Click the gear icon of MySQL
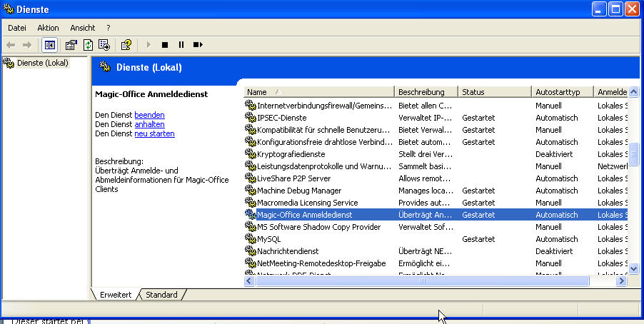This screenshot has height=324, width=644. tap(251, 239)
